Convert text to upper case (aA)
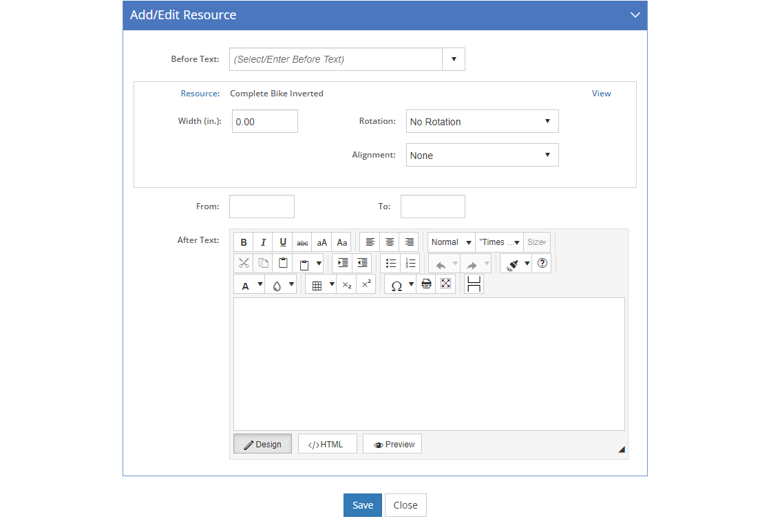The width and height of the screenshot is (771, 532). (322, 242)
